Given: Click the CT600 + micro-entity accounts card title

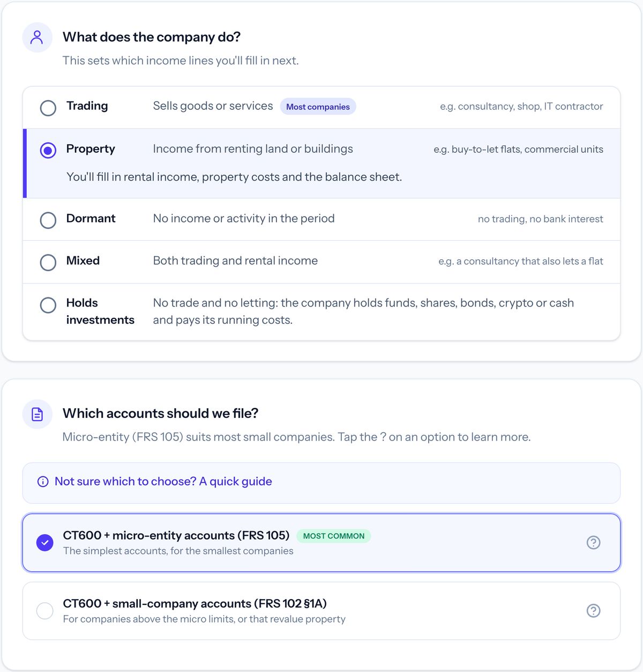Looking at the screenshot, I should pyautogui.click(x=176, y=535).
